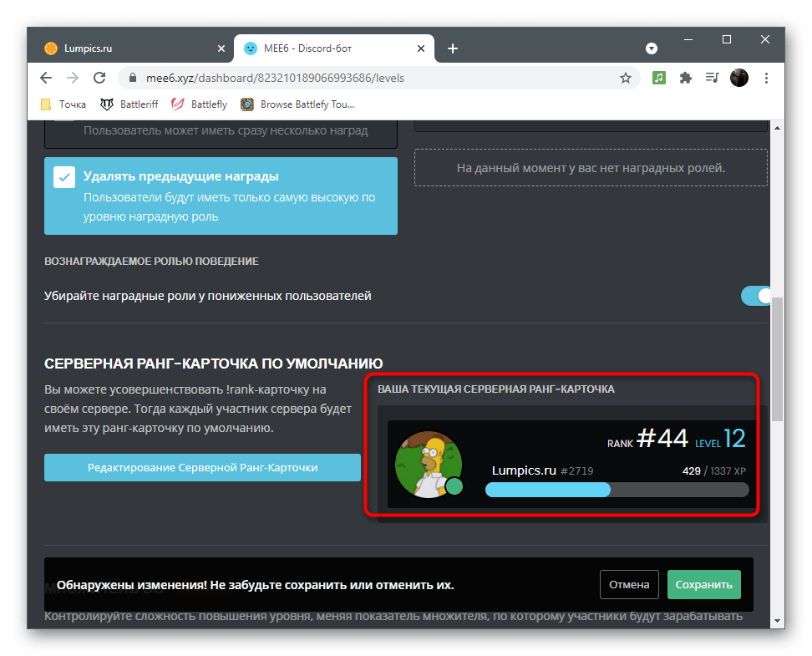
Task: Click the browser back arrow
Action: pos(47,78)
